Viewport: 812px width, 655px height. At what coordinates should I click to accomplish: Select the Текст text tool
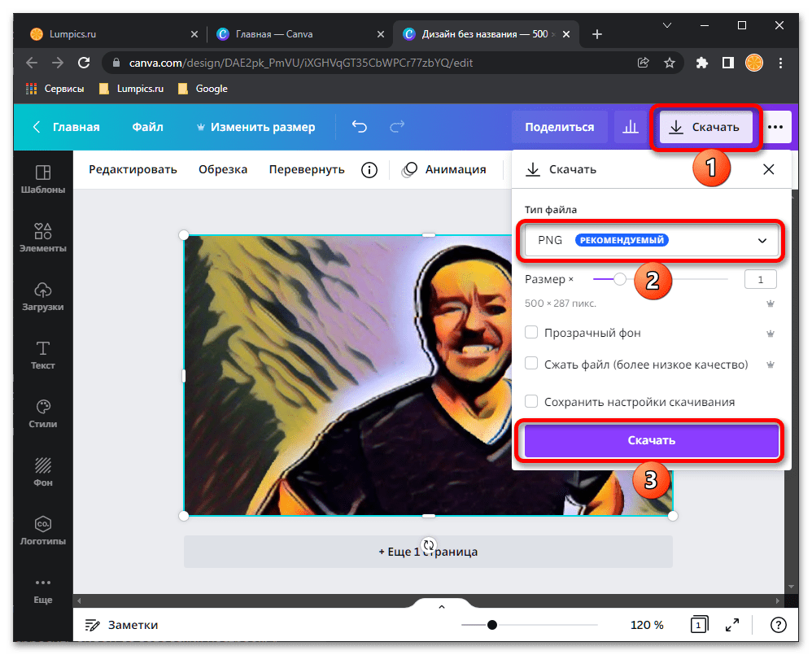(x=43, y=355)
